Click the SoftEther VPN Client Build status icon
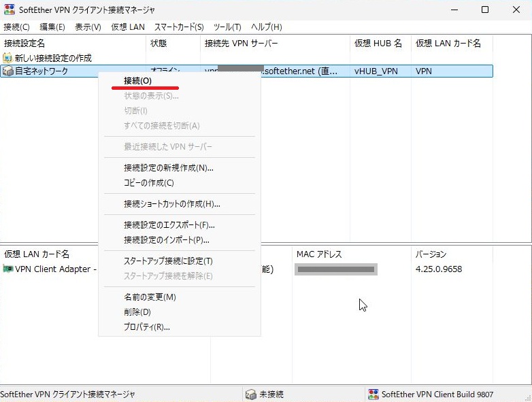 (x=373, y=395)
